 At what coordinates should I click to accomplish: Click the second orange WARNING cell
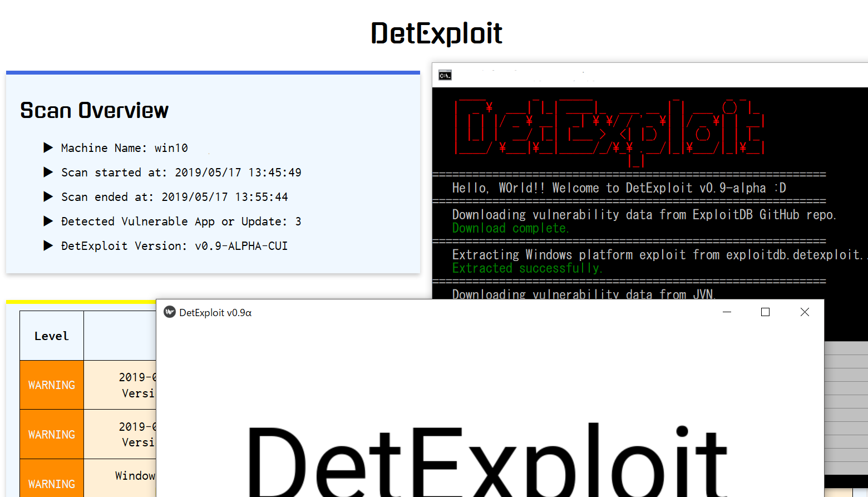(x=52, y=434)
